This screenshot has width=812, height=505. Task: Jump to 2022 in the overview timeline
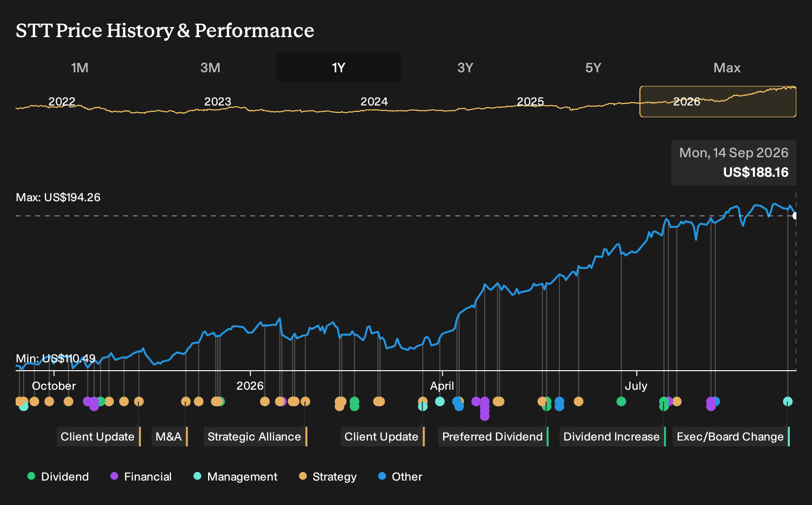pos(62,102)
